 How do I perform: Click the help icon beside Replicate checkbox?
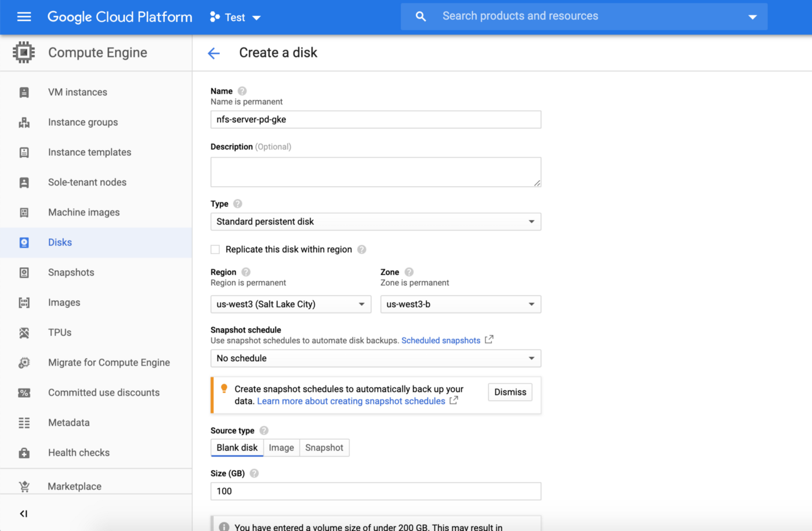tap(362, 249)
